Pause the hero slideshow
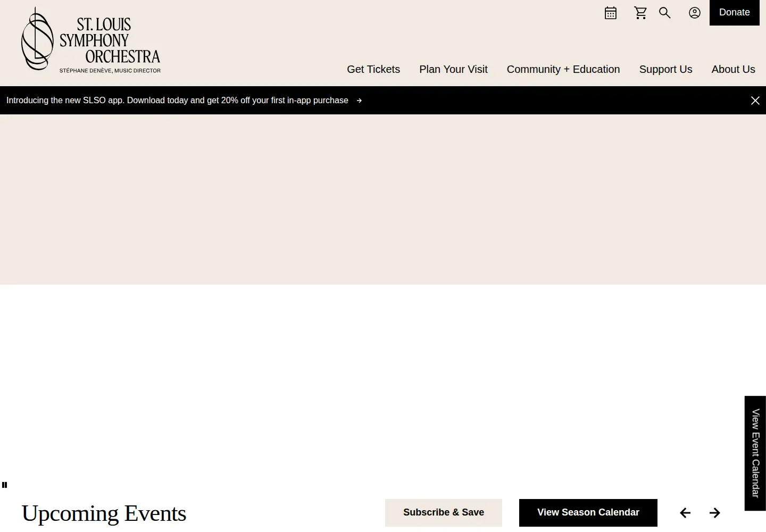 (5, 485)
